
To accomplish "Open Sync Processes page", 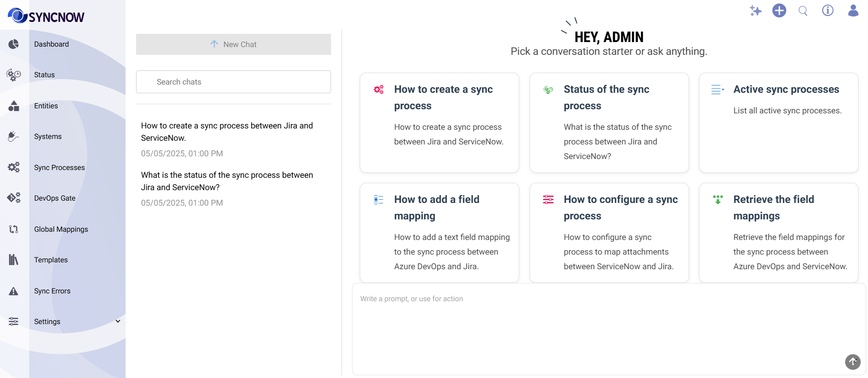I will [x=59, y=167].
